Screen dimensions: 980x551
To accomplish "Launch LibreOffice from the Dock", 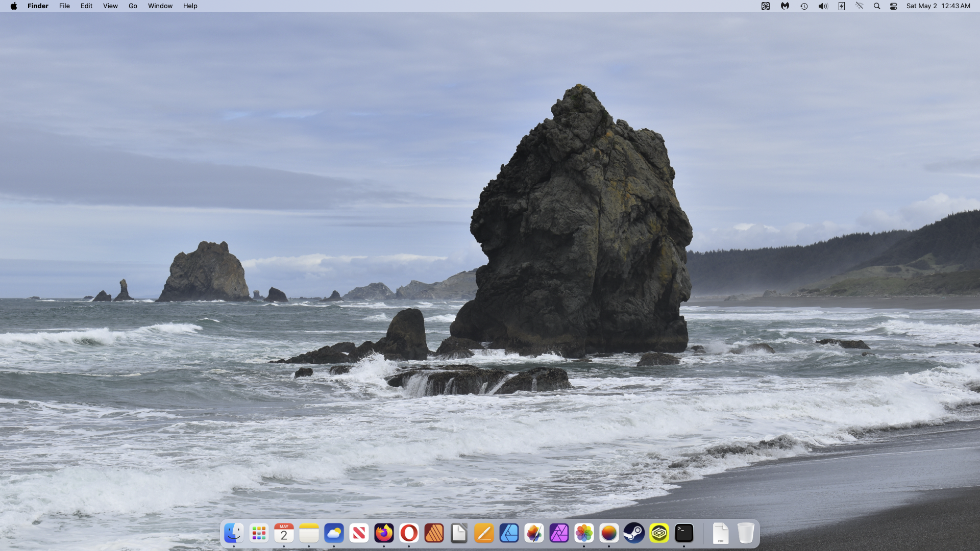I will 459,534.
